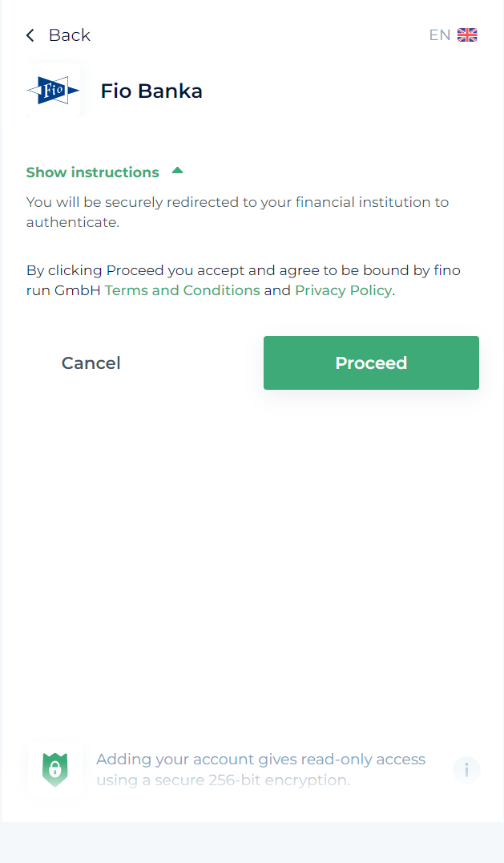Viewport: 504px width, 863px height.
Task: Open the Privacy Policy link
Action: (x=343, y=290)
